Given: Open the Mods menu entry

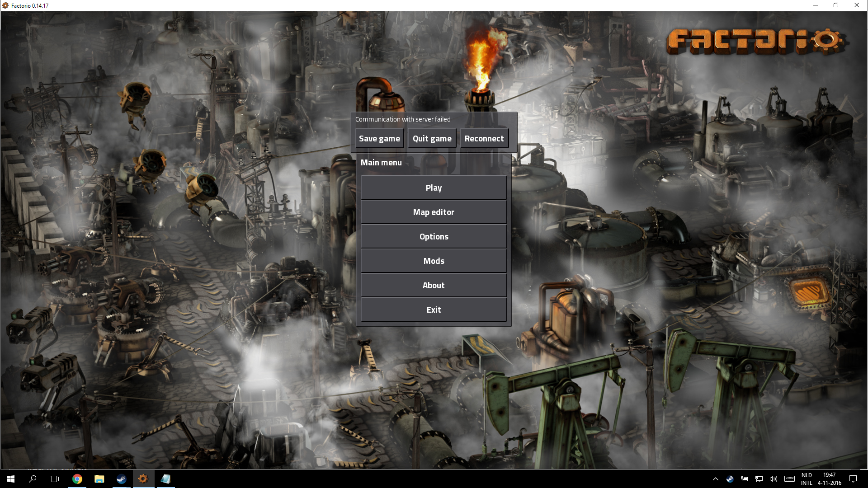Looking at the screenshot, I should pyautogui.click(x=434, y=261).
